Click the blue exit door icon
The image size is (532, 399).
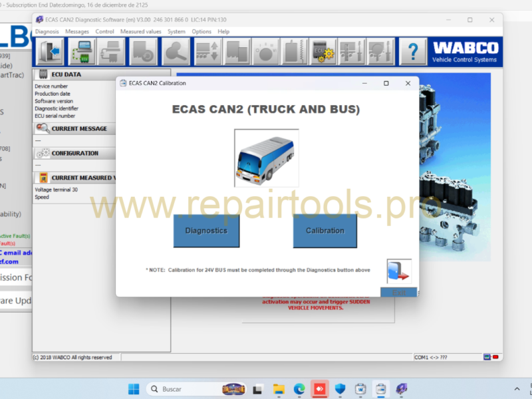(x=399, y=271)
